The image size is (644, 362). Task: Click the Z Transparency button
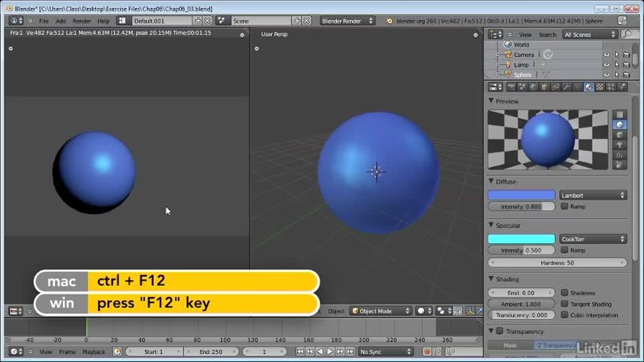[x=555, y=345]
